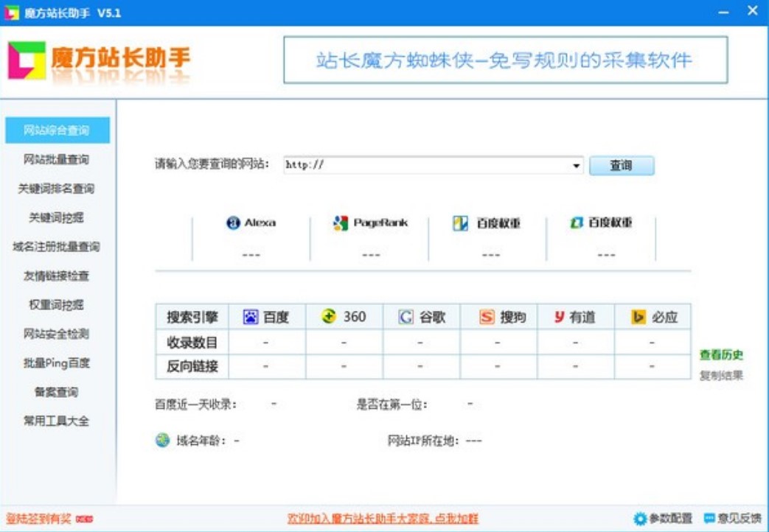Go to 关键词挖掘 in sidebar
Image resolution: width=769 pixels, height=532 pixels.
(x=56, y=217)
